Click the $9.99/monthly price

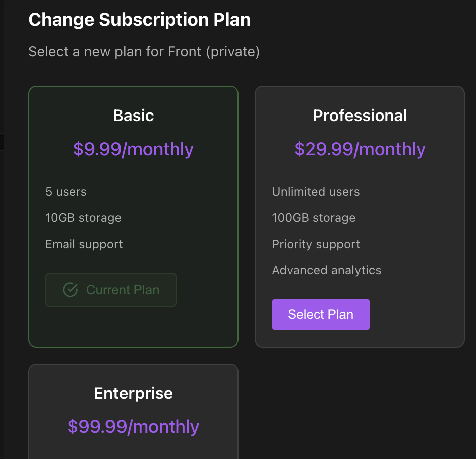pyautogui.click(x=134, y=149)
